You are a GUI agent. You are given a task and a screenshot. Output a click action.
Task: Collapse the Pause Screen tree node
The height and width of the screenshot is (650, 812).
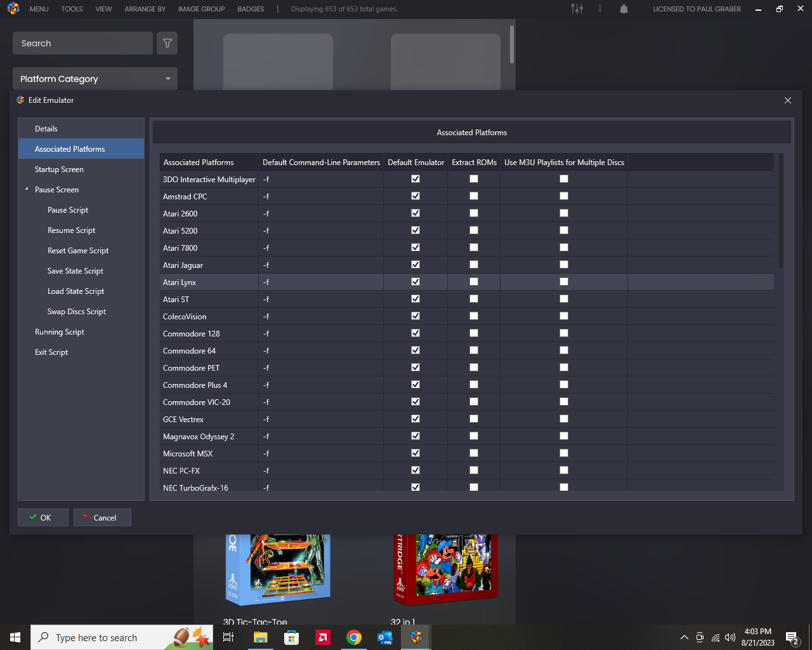click(x=27, y=189)
